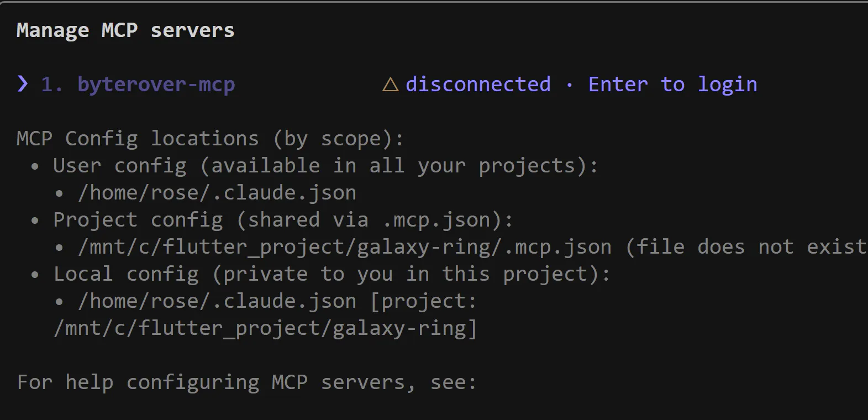
Task: Open the .claude.json path under User config
Action: [217, 193]
